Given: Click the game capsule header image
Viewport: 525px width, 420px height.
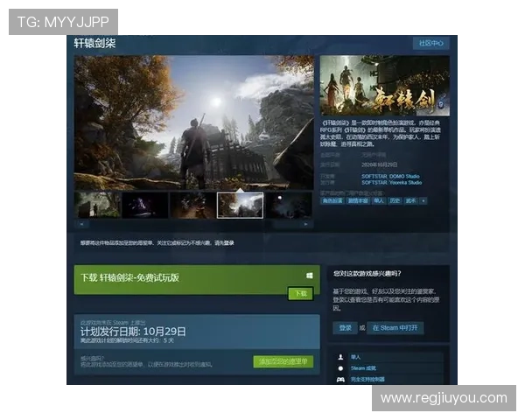Looking at the screenshot, I should [x=384, y=86].
